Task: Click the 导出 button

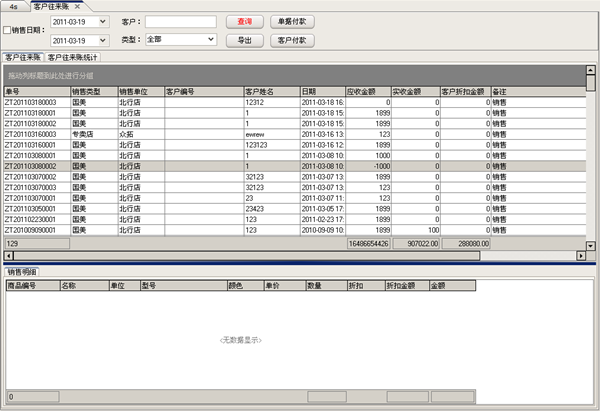Action: 244,40
